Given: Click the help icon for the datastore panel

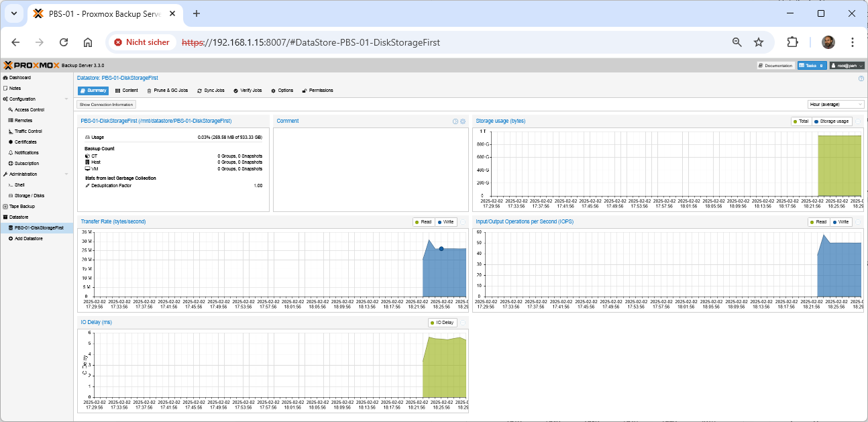Looking at the screenshot, I should [861, 78].
